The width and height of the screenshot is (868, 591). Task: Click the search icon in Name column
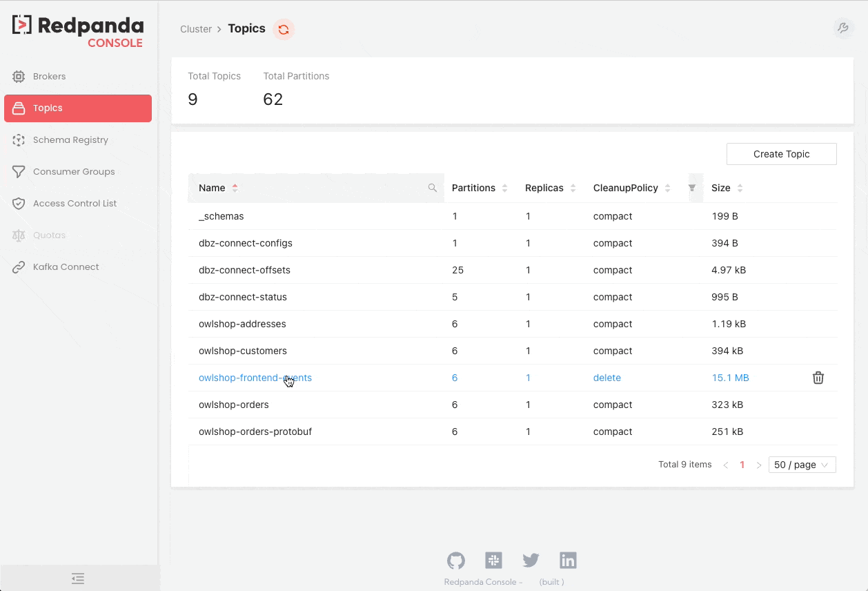pyautogui.click(x=433, y=188)
